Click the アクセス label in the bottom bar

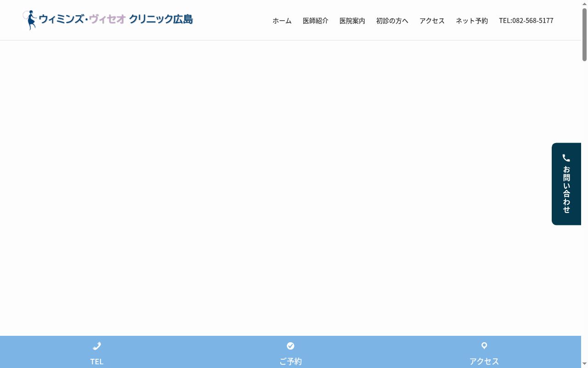coord(484,362)
